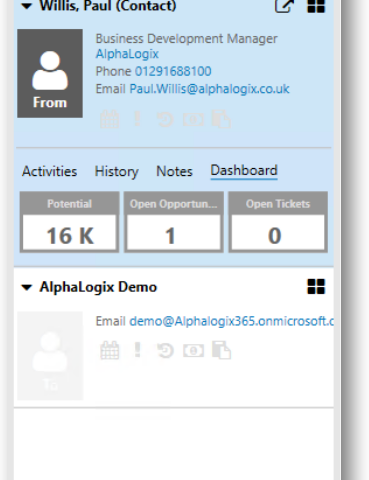Click the grid icon beside AlphaLogix Demo

(316, 287)
